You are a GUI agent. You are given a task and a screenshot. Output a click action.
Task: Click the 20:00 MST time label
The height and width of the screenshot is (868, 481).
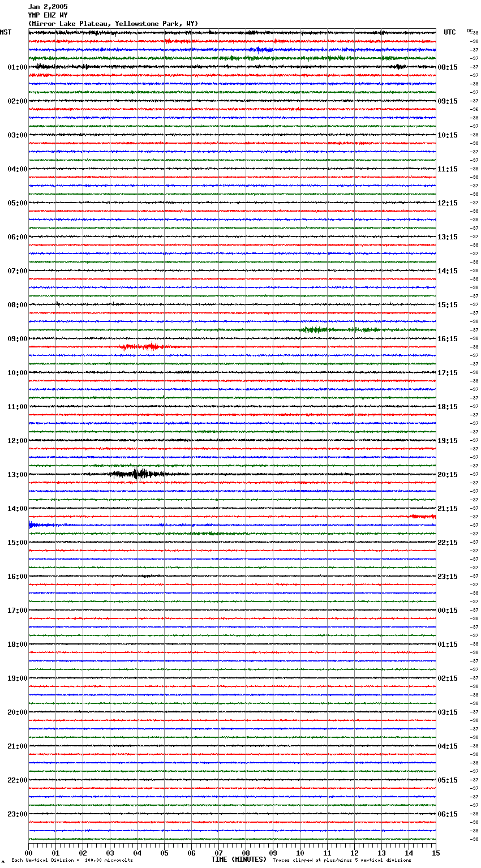tap(18, 712)
